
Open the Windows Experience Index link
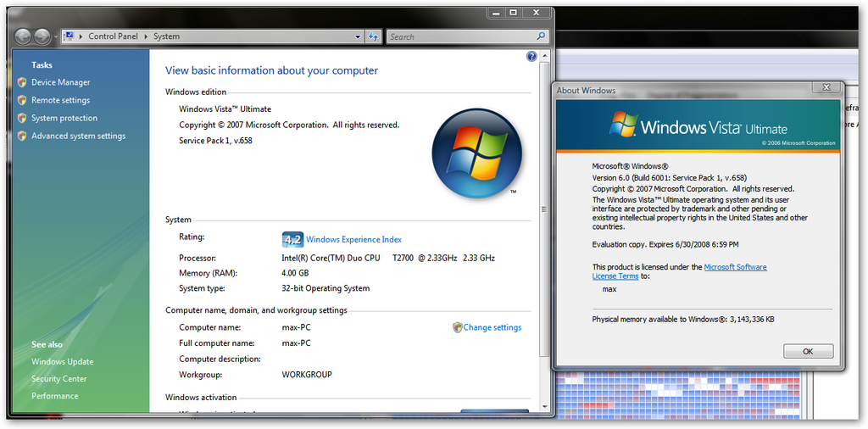353,240
